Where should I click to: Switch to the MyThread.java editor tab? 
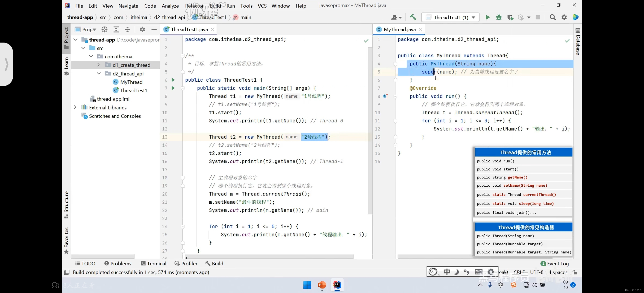[x=400, y=29]
